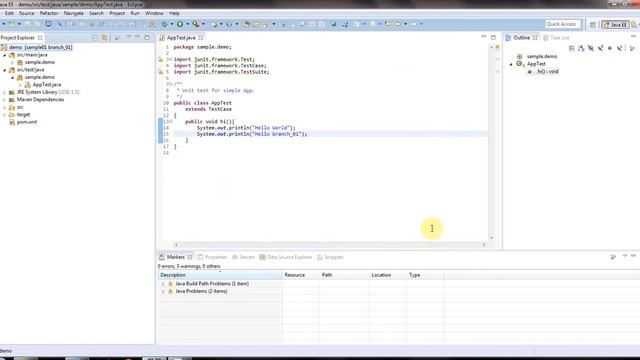Open the Debug button dropdown arrow
Image resolution: width=640 pixels, height=360 pixels.
[x=172, y=24]
